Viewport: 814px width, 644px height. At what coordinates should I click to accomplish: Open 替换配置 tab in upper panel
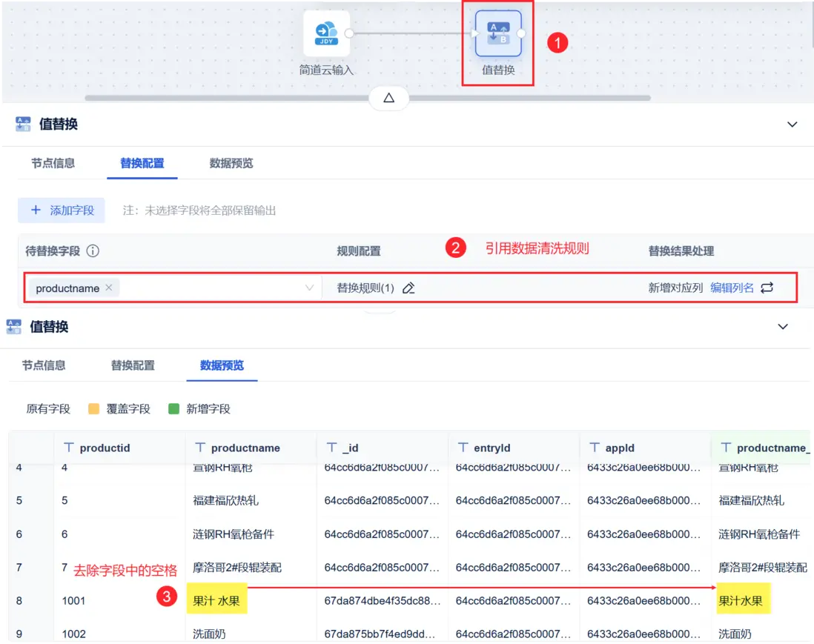coord(142,164)
